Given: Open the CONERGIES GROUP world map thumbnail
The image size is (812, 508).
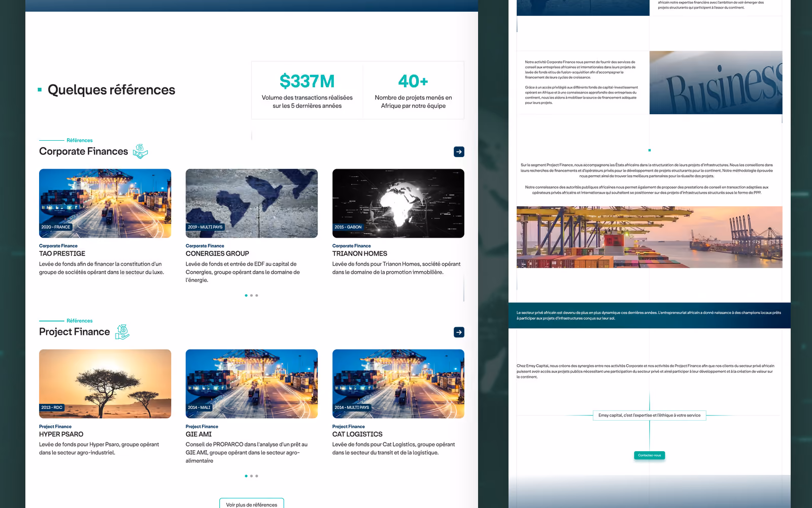Looking at the screenshot, I should 252,203.
